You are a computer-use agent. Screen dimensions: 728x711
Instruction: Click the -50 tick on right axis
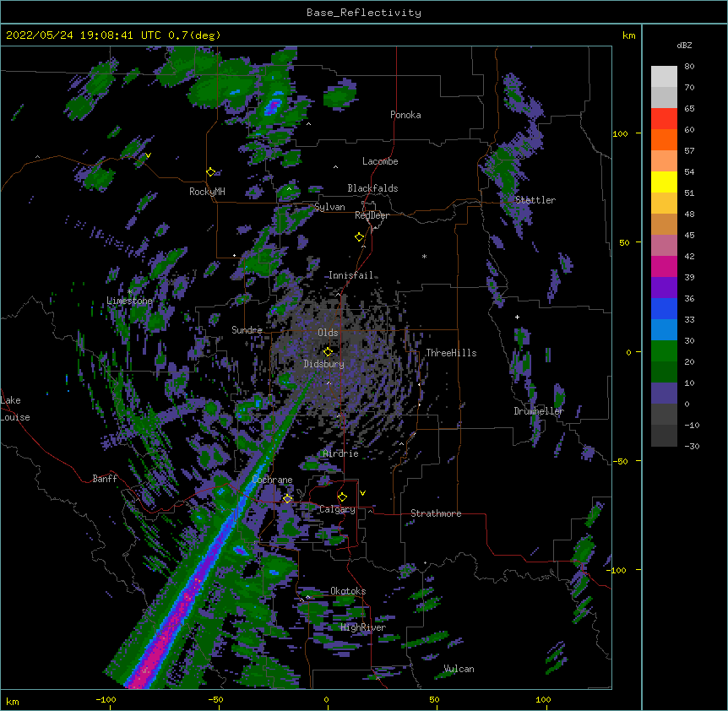click(x=621, y=461)
